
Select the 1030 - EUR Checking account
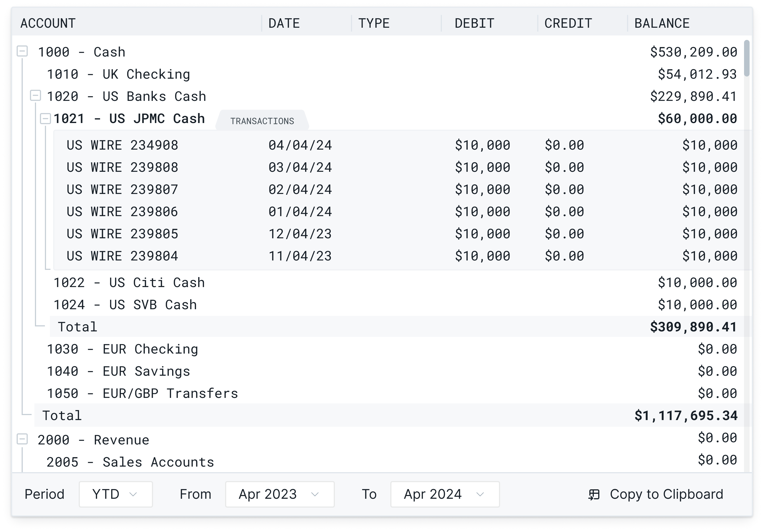(123, 349)
